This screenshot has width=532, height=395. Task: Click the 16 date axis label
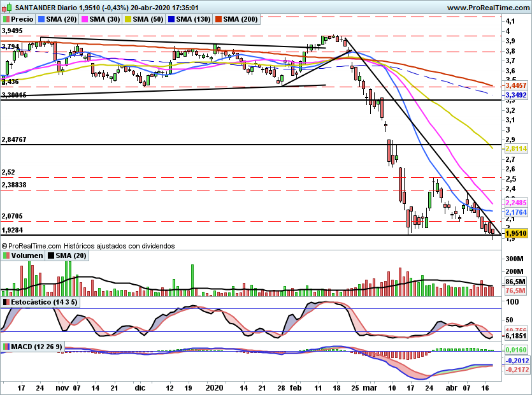tap(485, 388)
